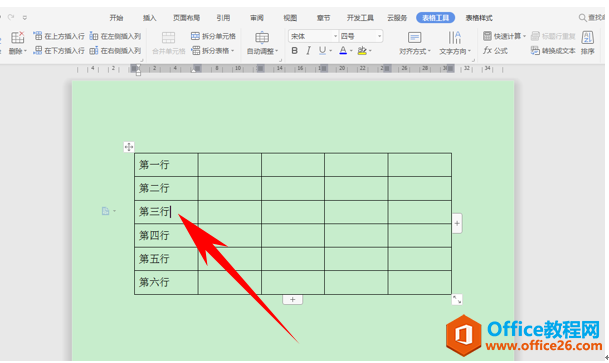This screenshot has height=363, width=609.
Task: Click the add row plus button
Action: [292, 299]
